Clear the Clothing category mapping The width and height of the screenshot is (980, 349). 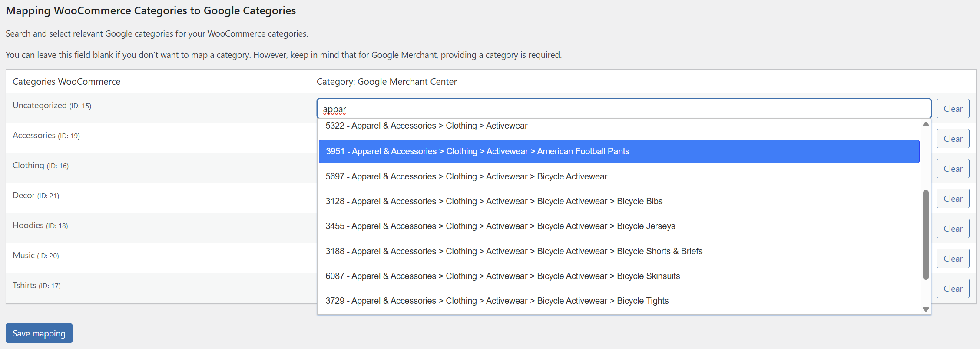coord(953,169)
